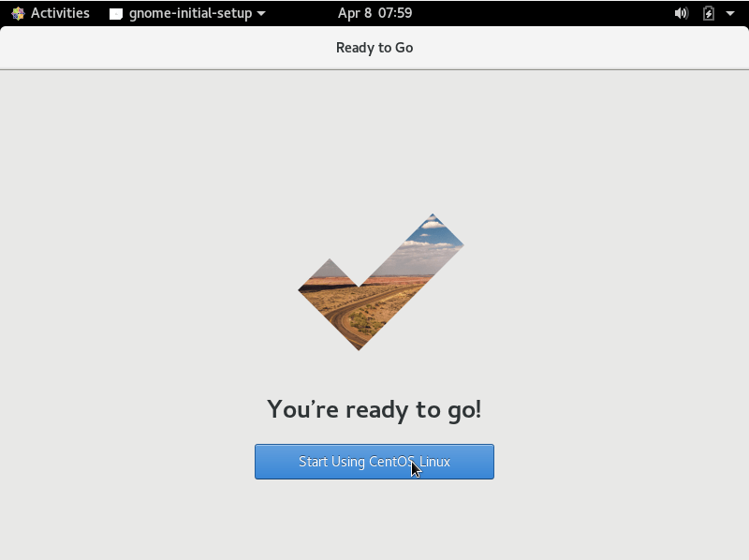This screenshot has height=560, width=749.
Task: Open the Activities overview
Action: pyautogui.click(x=60, y=13)
